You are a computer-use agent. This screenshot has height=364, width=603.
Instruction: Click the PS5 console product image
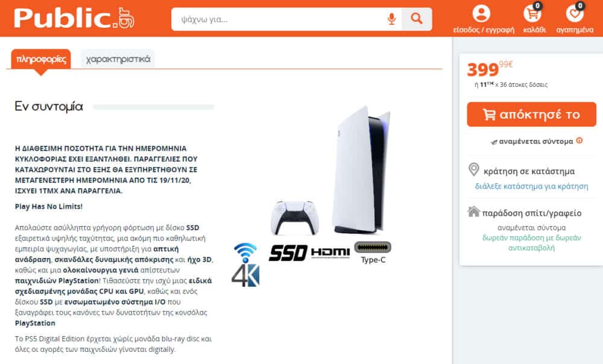click(x=361, y=170)
